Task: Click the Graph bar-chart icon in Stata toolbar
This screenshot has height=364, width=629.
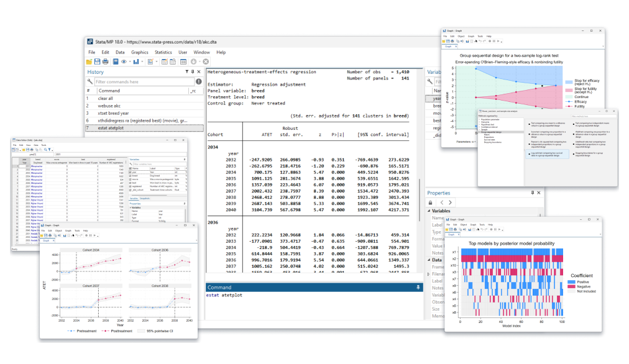Action: pyautogui.click(x=136, y=61)
